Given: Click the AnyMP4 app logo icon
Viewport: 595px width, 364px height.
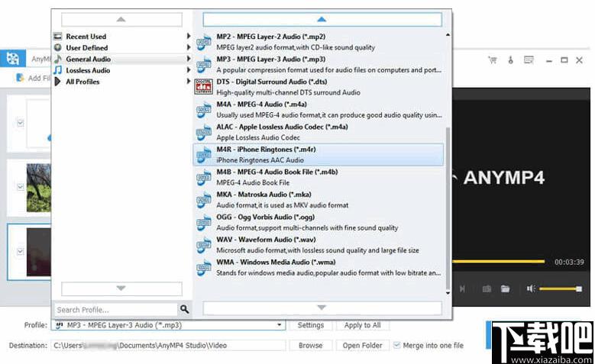Looking at the screenshot, I should (x=12, y=59).
